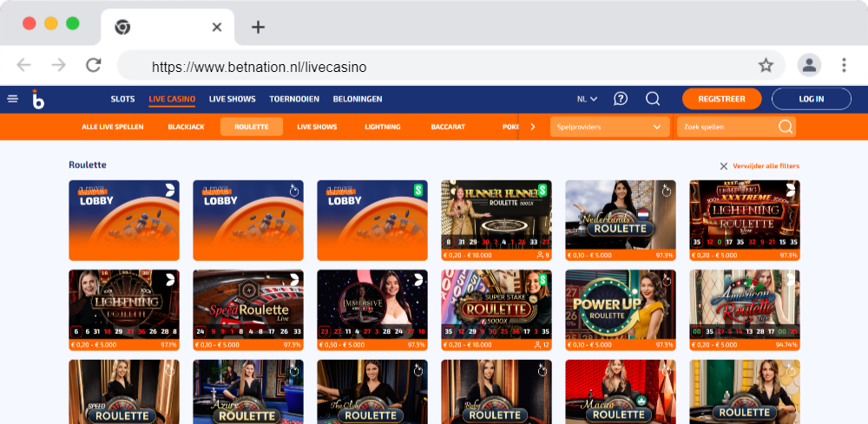Go forward in browser history

click(59, 65)
